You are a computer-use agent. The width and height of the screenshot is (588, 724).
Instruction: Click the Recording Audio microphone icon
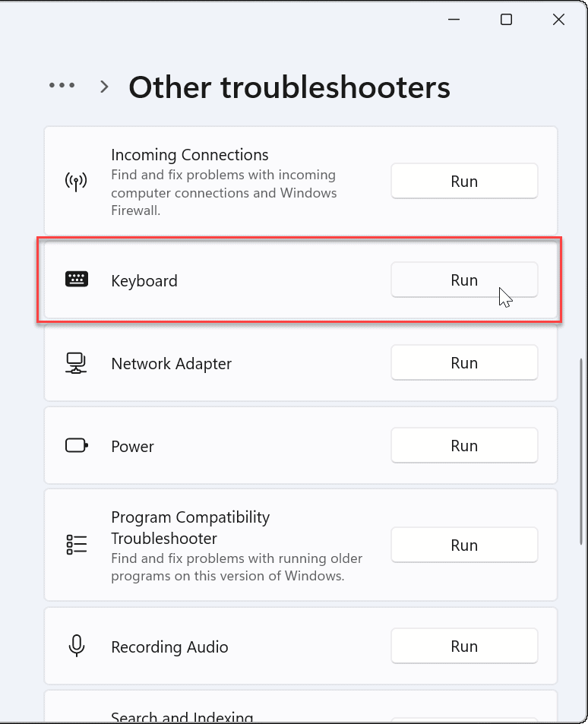click(76, 647)
